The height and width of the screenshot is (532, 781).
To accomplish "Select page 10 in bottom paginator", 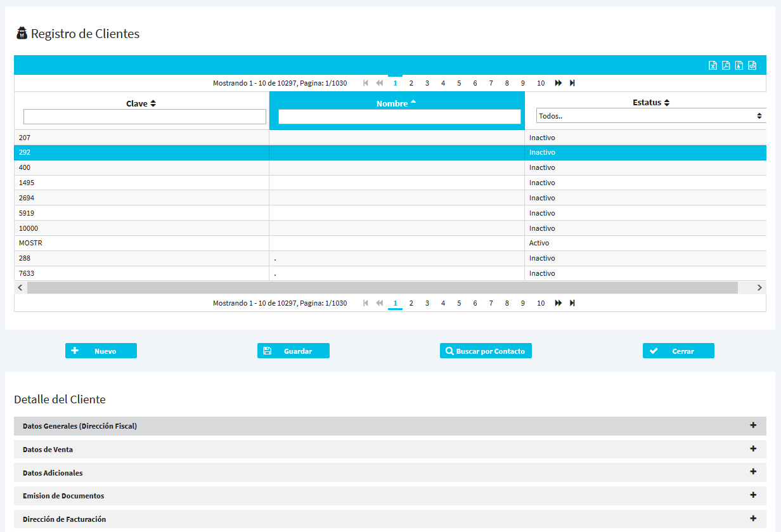I will 541,303.
